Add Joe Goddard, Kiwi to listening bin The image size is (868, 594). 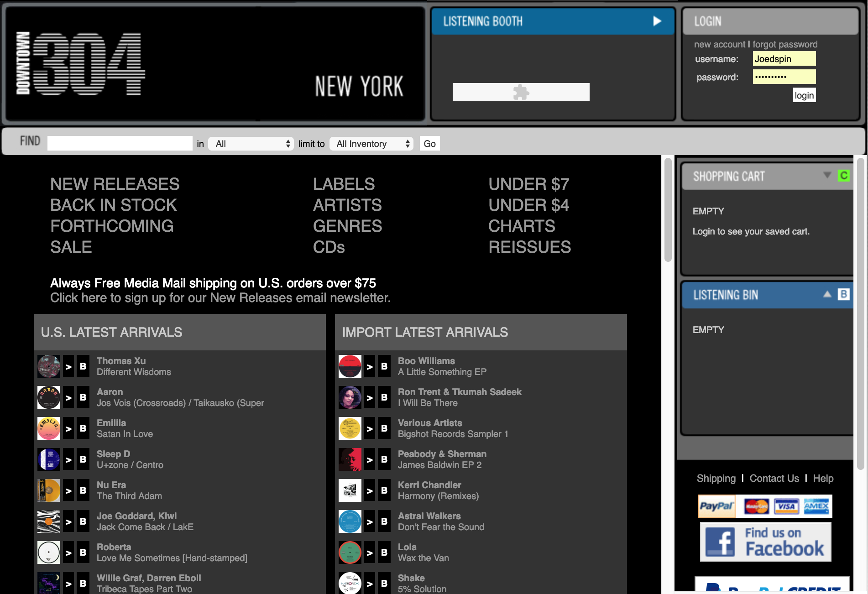83,521
